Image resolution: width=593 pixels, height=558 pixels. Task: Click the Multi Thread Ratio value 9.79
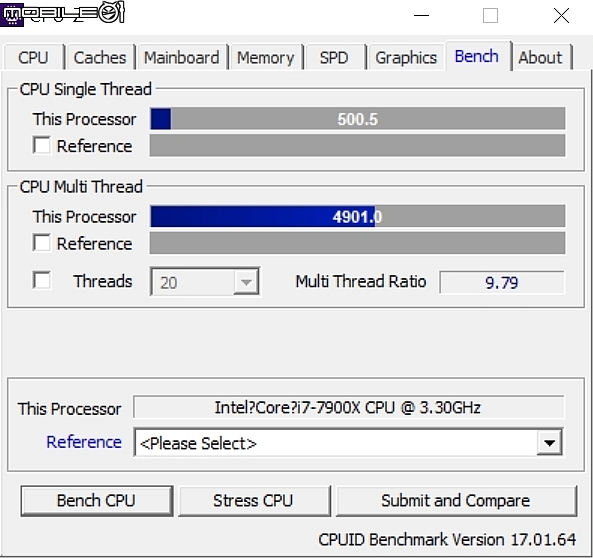[x=501, y=282]
